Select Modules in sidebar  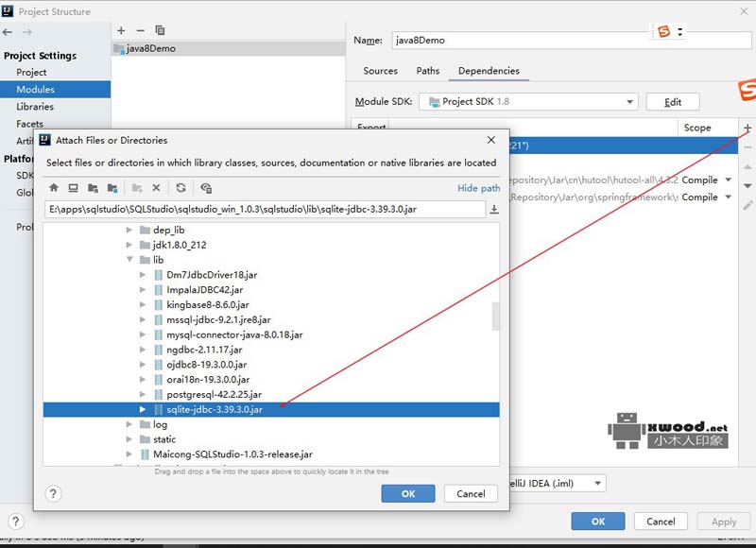pyautogui.click(x=55, y=89)
